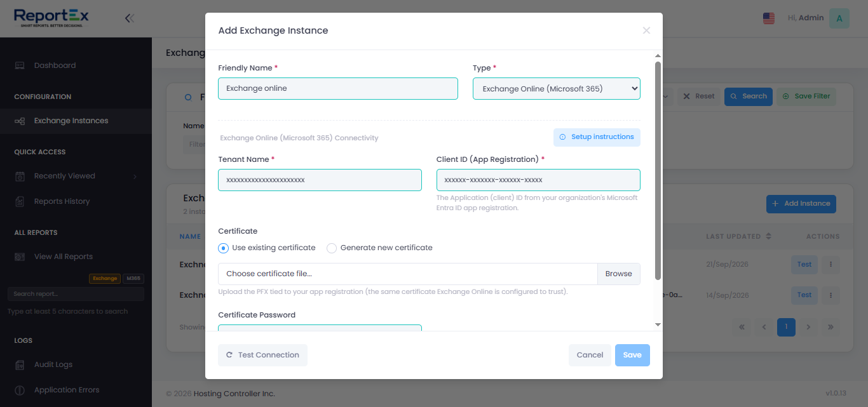Viewport: 868px width, 407px height.
Task: Click the dialog scrollbar down arrow
Action: [x=658, y=324]
